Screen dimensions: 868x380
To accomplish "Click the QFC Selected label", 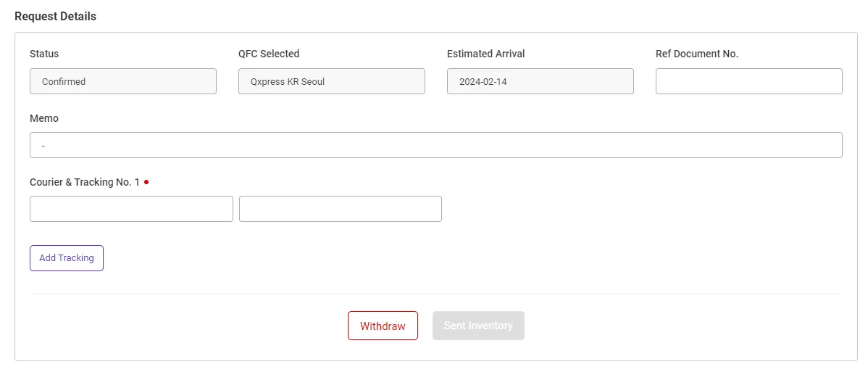I will point(269,54).
